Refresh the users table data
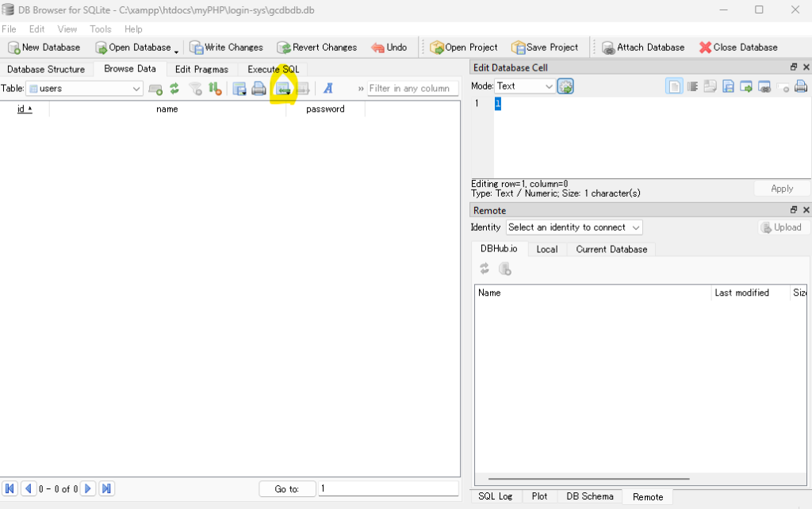The width and height of the screenshot is (812, 509). [x=174, y=89]
